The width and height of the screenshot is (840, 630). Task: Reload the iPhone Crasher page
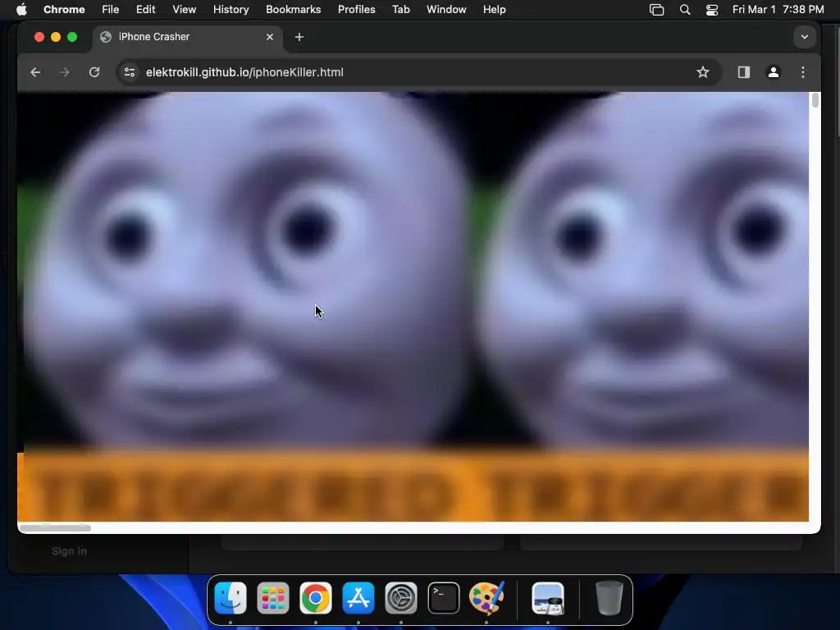[x=94, y=72]
